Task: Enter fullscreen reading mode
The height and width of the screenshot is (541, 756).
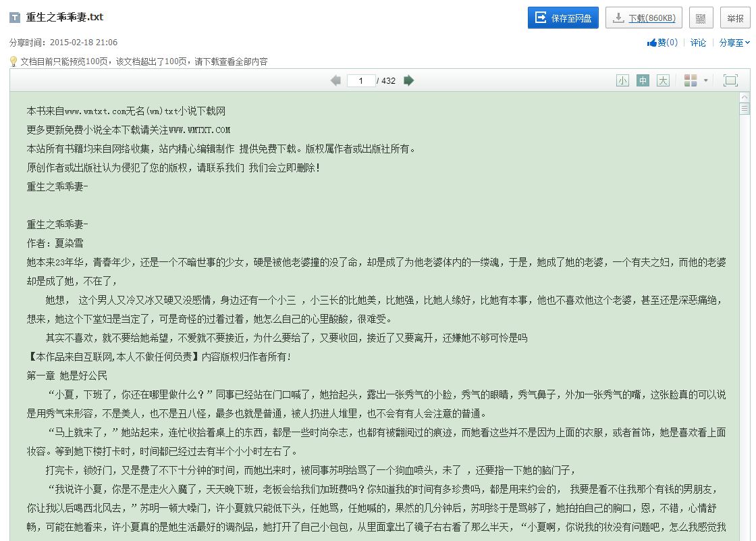Action: tap(730, 80)
